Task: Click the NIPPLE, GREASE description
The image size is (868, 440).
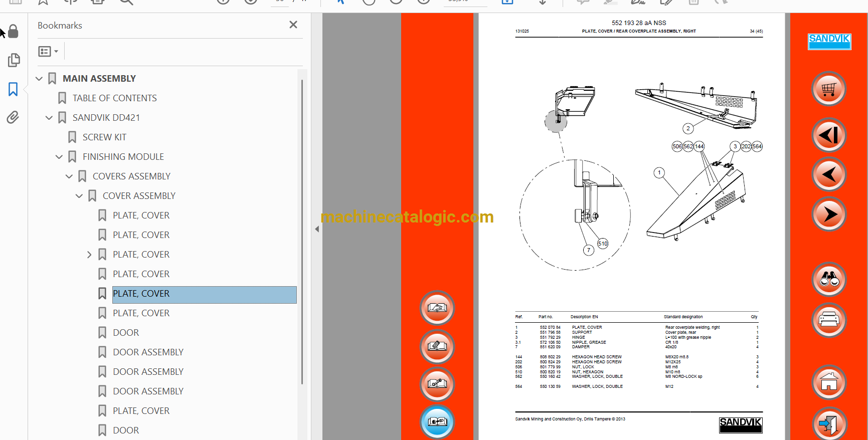Action: point(589,342)
